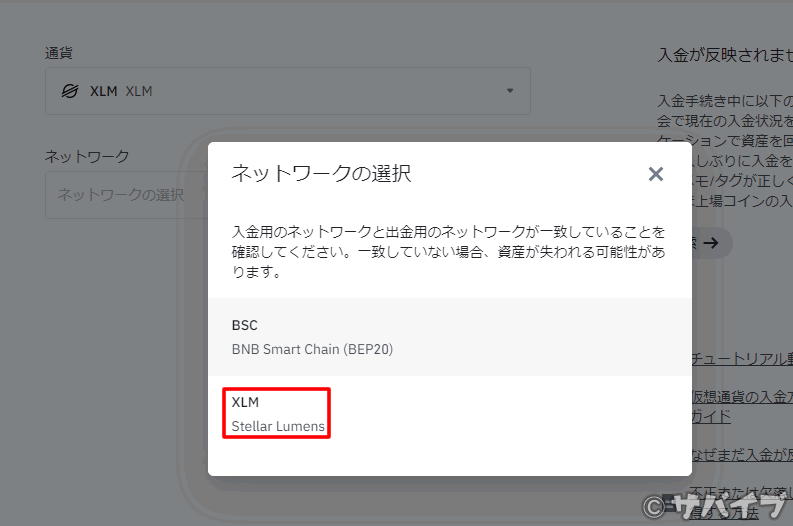Click the dropdown caret in the currency box
This screenshot has width=793, height=526.
tap(510, 91)
